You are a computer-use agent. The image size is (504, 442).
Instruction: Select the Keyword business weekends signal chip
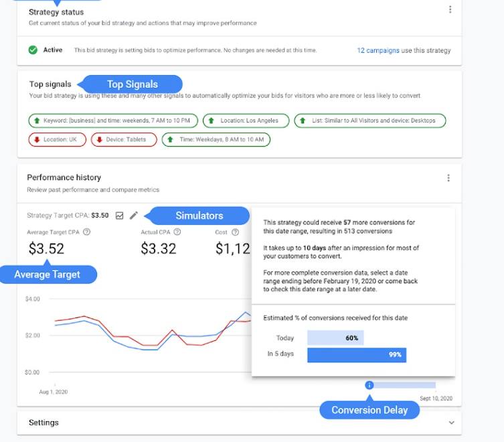coord(113,121)
